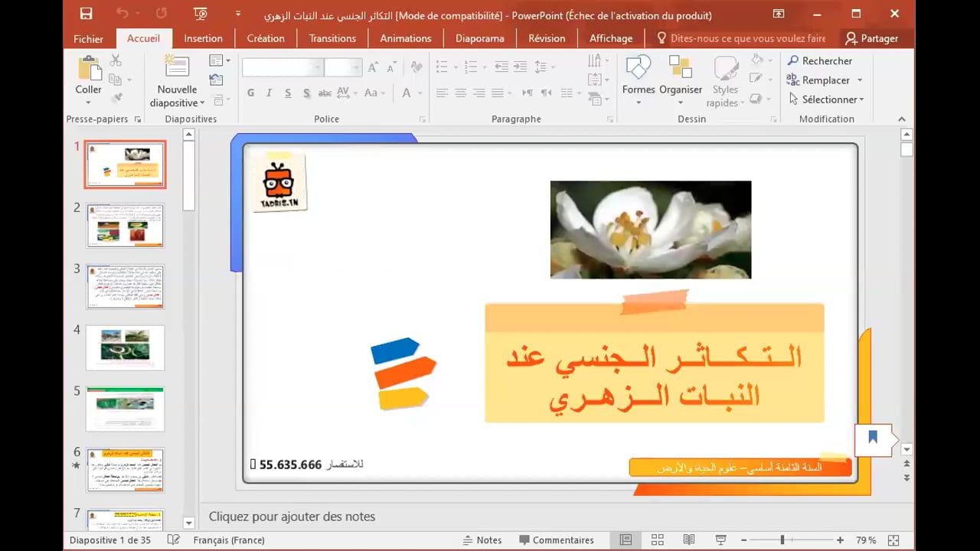Clear all formatting with the eraser A icon
This screenshot has height=551, width=980.
pyautogui.click(x=416, y=67)
